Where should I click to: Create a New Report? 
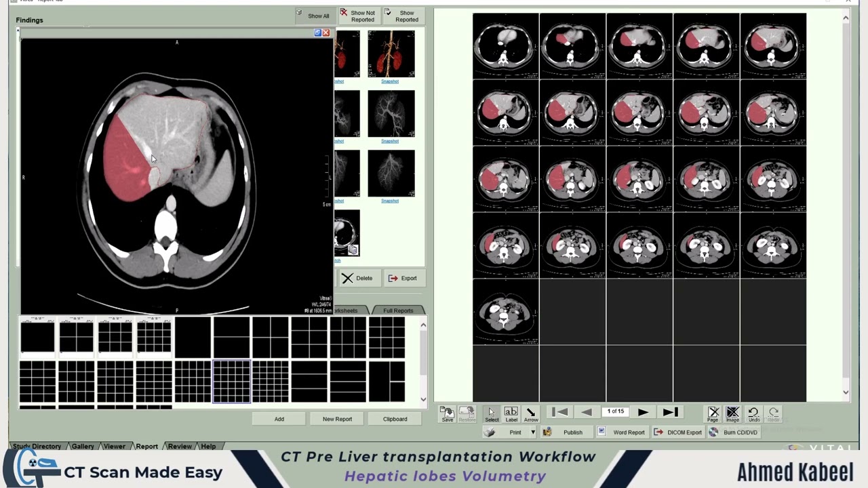(x=337, y=419)
